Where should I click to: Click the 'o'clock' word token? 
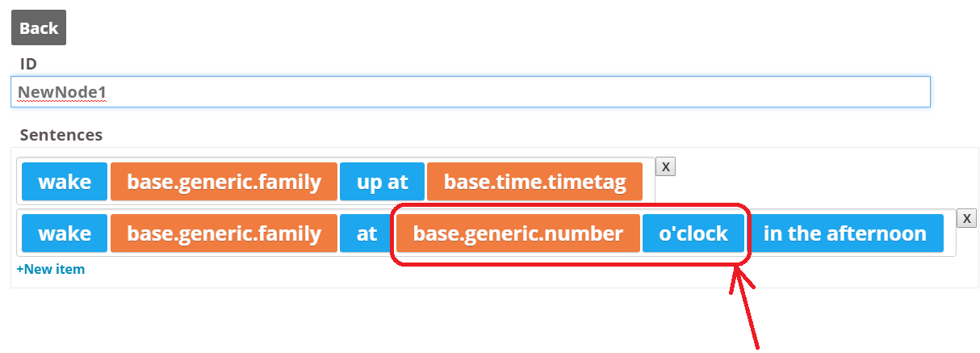tap(693, 233)
